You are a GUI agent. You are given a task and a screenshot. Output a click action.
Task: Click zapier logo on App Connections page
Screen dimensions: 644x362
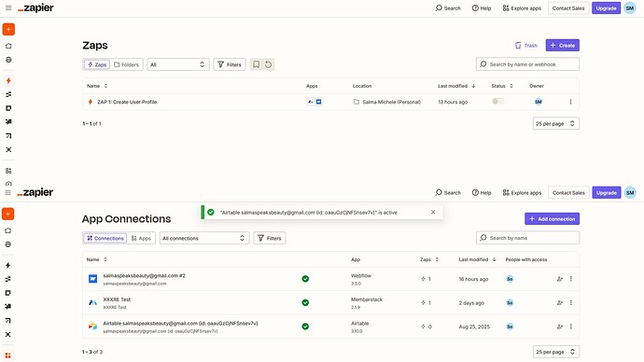(35, 192)
